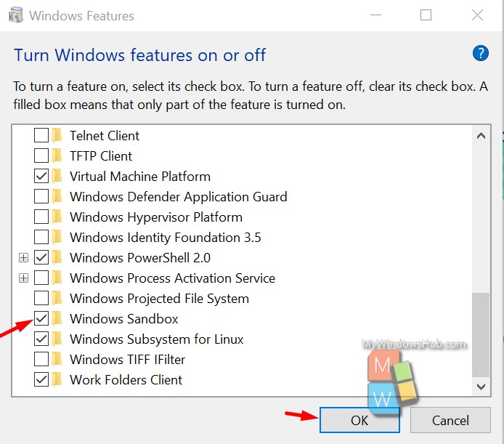This screenshot has height=444, width=504.
Task: Check Windows Projected File System
Action: (x=41, y=298)
